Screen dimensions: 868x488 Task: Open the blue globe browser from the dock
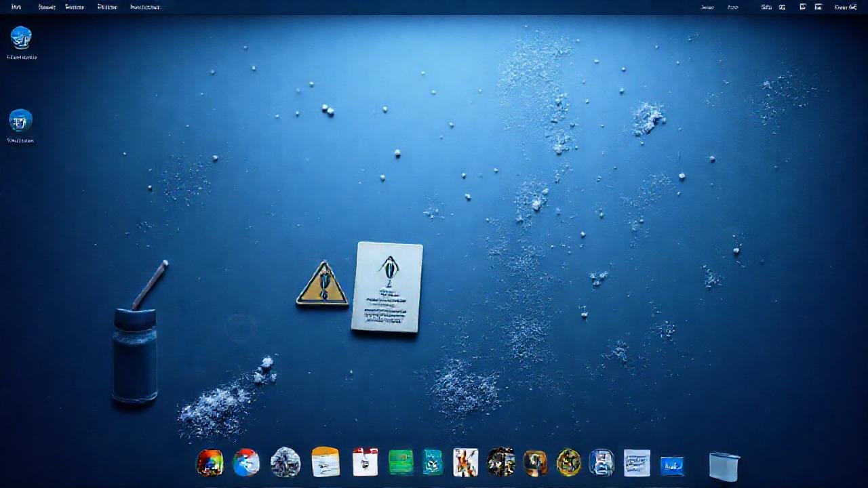pyautogui.click(x=246, y=464)
